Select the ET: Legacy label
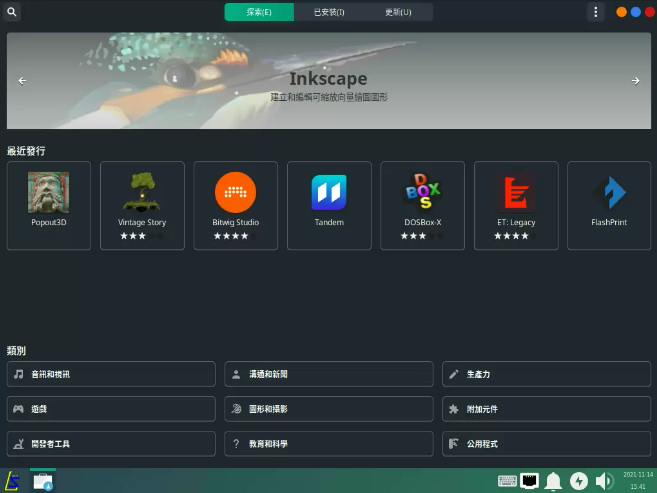This screenshot has width=657, height=493. pos(516,222)
